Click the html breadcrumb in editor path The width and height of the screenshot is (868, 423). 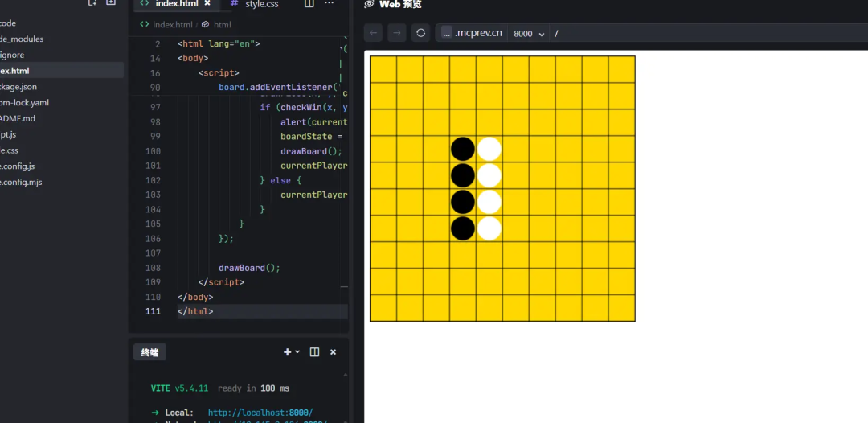(x=222, y=25)
